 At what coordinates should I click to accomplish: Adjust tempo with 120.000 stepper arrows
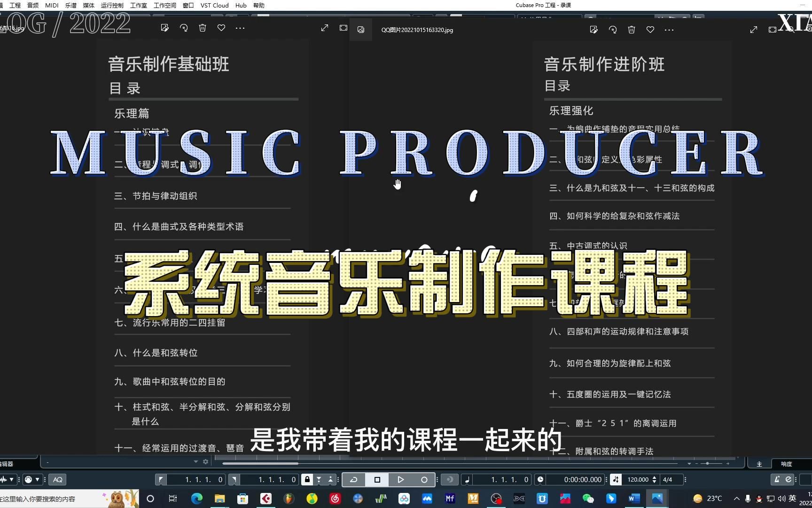pos(654,479)
